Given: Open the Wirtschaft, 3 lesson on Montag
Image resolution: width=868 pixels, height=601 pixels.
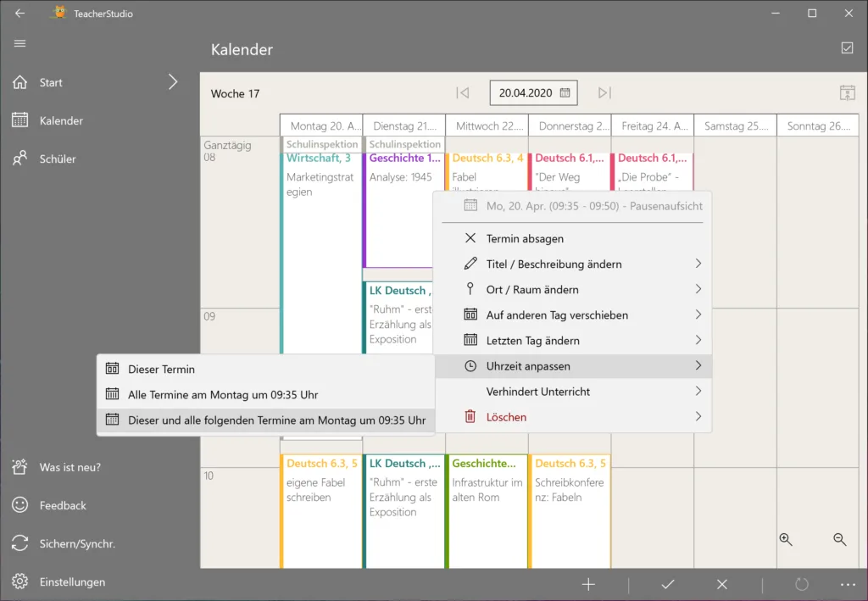Looking at the screenshot, I should pos(321,253).
